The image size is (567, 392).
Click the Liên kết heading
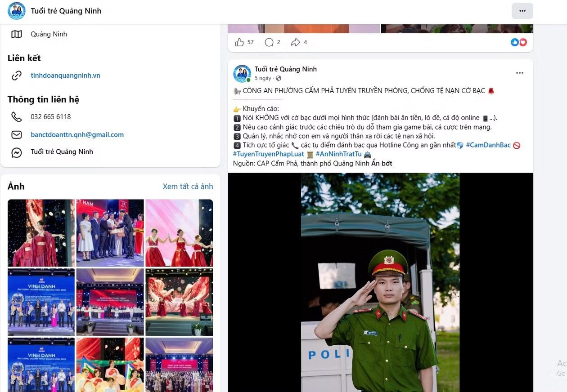(x=24, y=58)
